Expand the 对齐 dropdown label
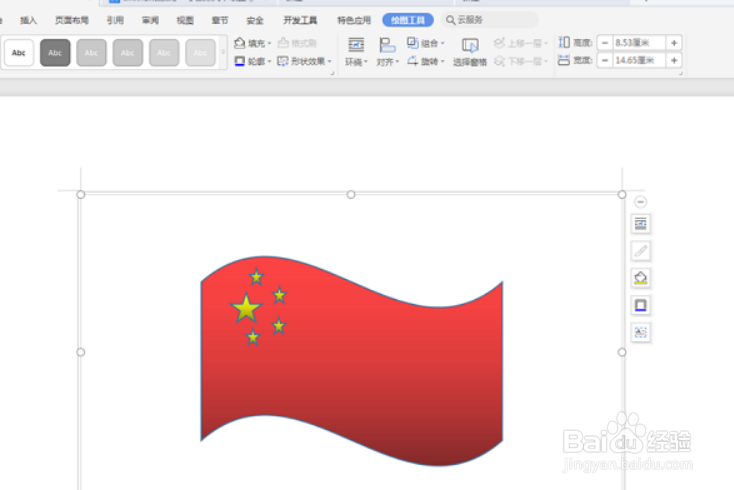Screen dimensions: 734x490 click(387, 62)
